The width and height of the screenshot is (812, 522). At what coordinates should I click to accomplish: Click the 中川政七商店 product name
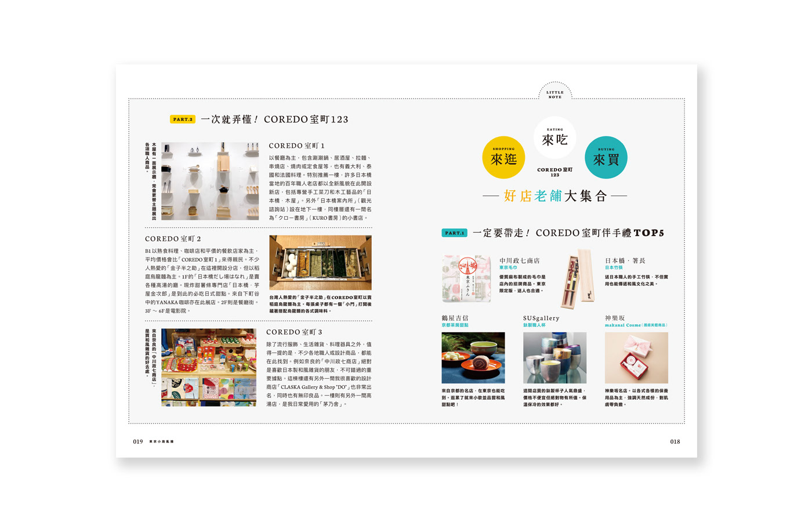pos(520,261)
